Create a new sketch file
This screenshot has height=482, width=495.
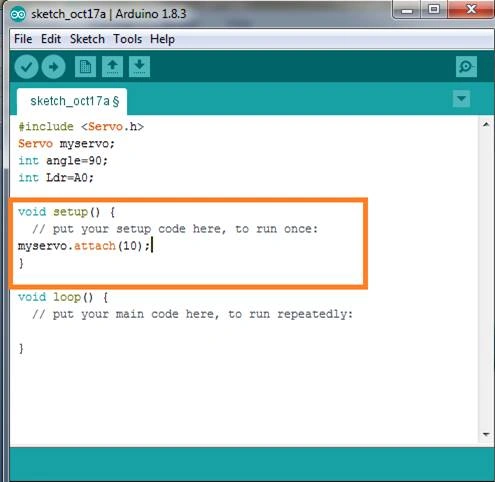(x=85, y=67)
